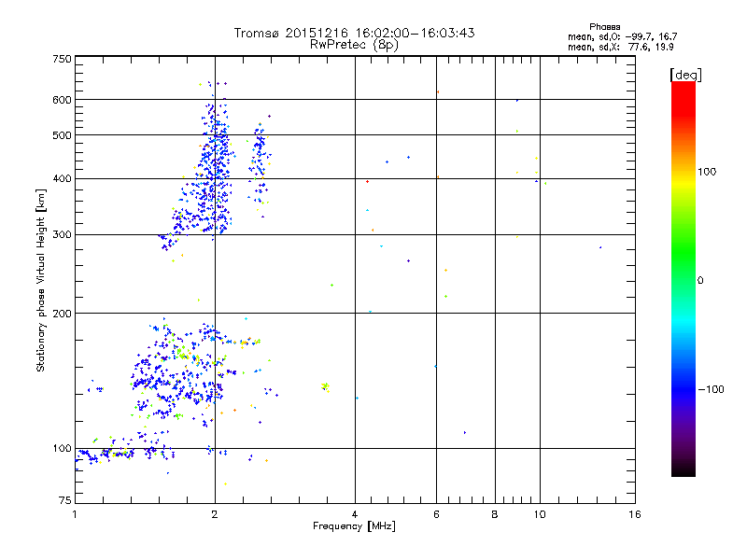Click the y-axis tick label '500'

pyautogui.click(x=62, y=135)
